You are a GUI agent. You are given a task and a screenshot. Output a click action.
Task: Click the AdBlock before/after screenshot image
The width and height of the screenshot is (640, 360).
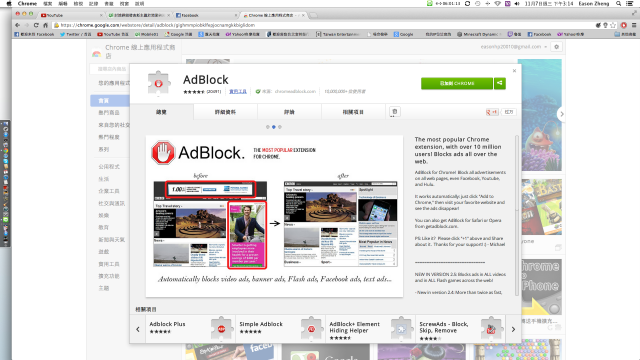pyautogui.click(x=274, y=216)
